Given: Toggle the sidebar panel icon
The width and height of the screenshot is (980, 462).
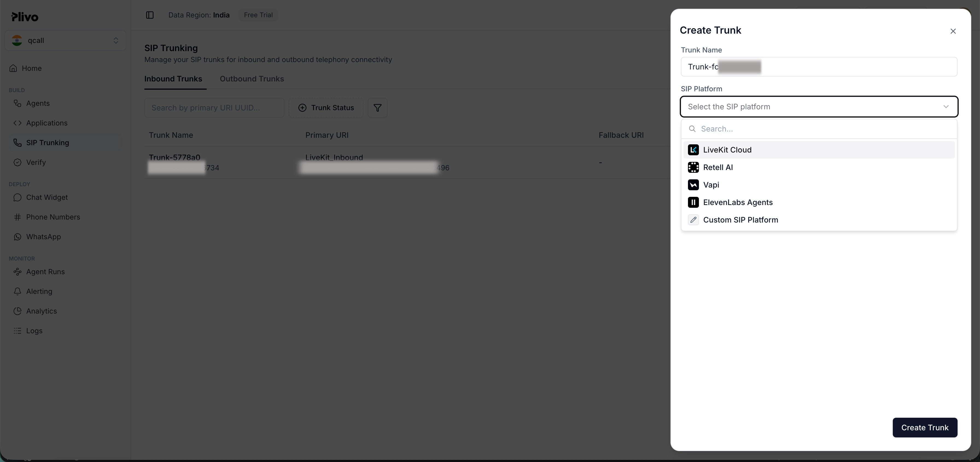Looking at the screenshot, I should coord(150,15).
